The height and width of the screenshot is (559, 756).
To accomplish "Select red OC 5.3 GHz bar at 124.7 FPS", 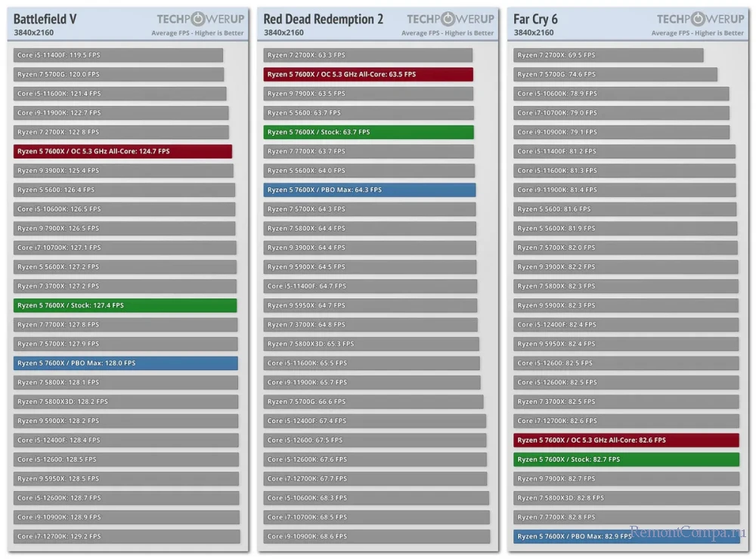I will [122, 151].
